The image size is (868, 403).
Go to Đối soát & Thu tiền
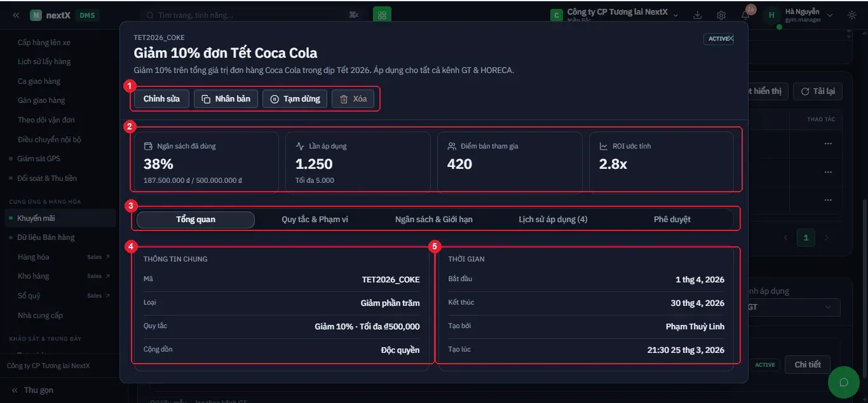click(x=47, y=178)
